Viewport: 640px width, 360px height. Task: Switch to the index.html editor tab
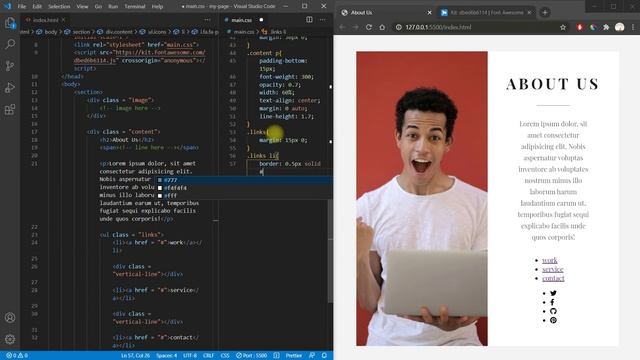coord(45,20)
